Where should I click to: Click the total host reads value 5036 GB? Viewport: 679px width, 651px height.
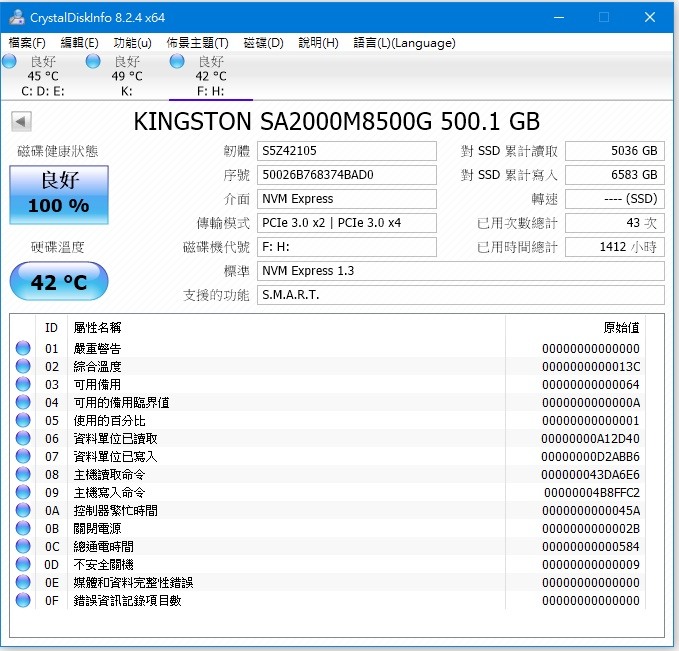click(615, 151)
